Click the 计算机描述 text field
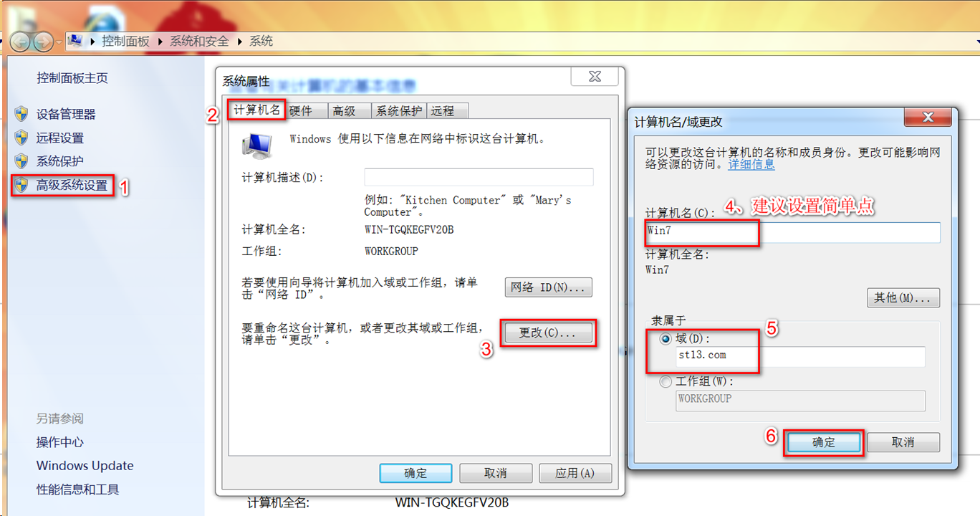Viewport: 980px width, 516px height. 479,177
